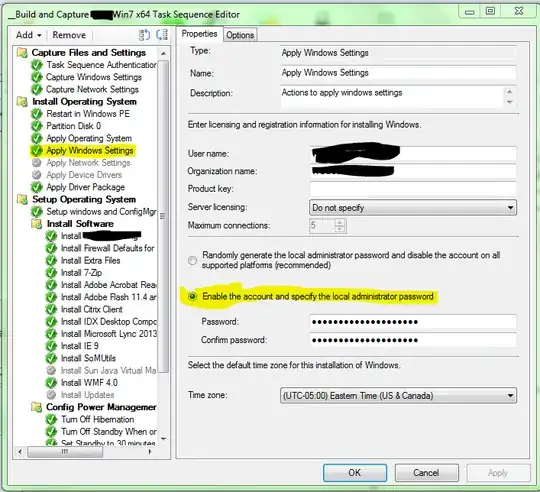This screenshot has height=492, width=540.
Task: Click the Description text box
Action: coord(392,97)
